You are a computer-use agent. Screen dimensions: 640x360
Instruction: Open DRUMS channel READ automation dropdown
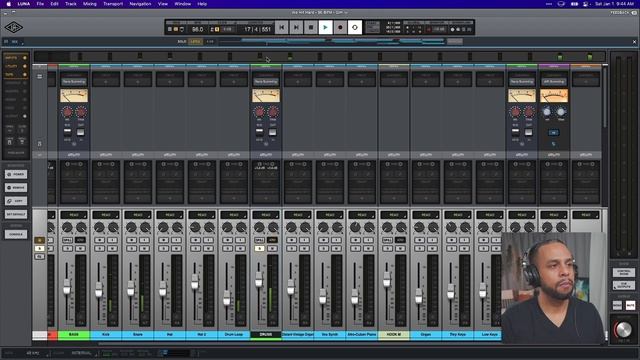pos(266,215)
